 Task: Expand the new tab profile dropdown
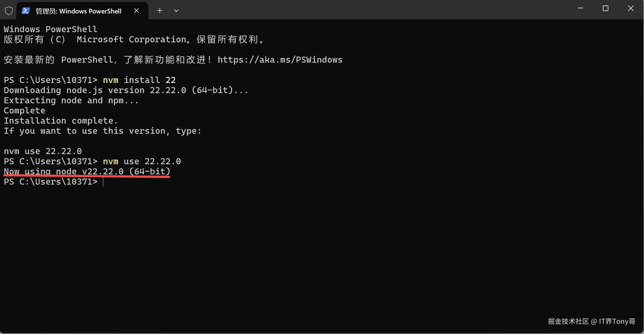[176, 11]
